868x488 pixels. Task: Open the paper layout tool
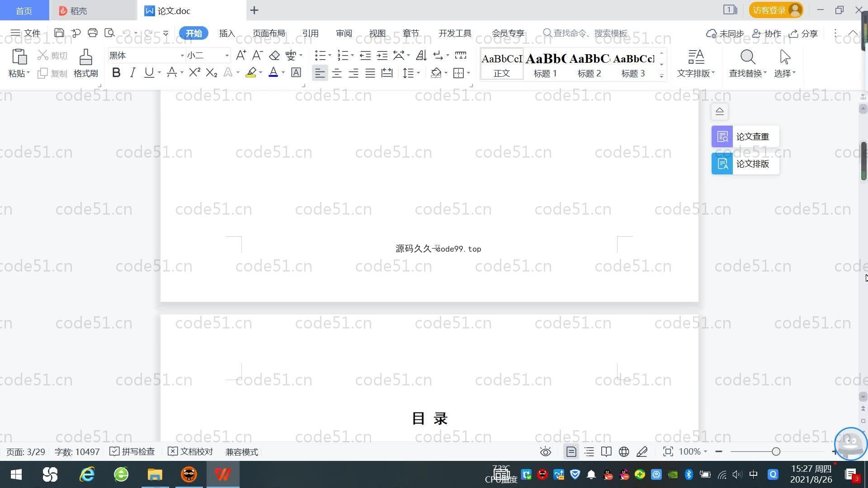[x=745, y=164]
